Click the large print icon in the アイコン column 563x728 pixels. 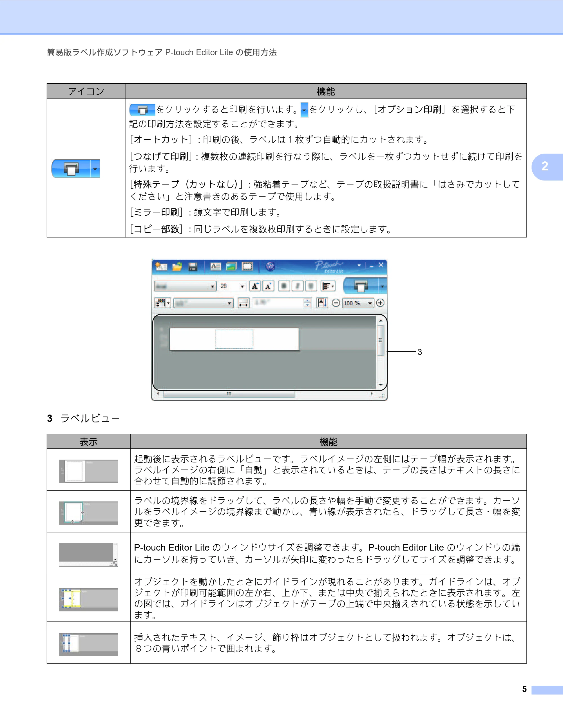71,169
